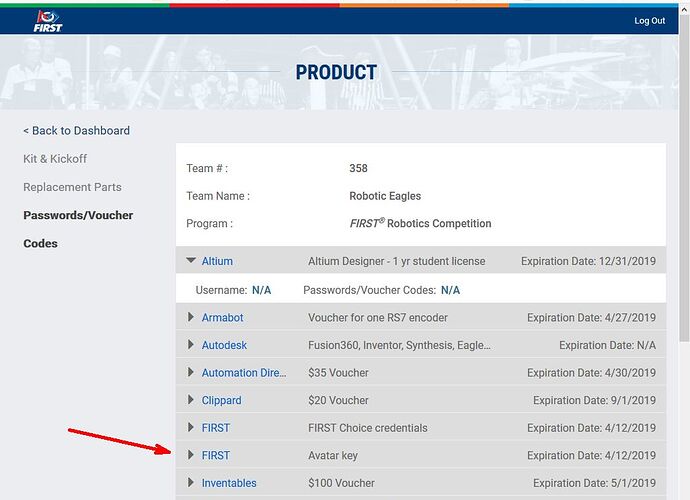Select Passwords/Voucher Codes in sidebar

pyautogui.click(x=78, y=229)
